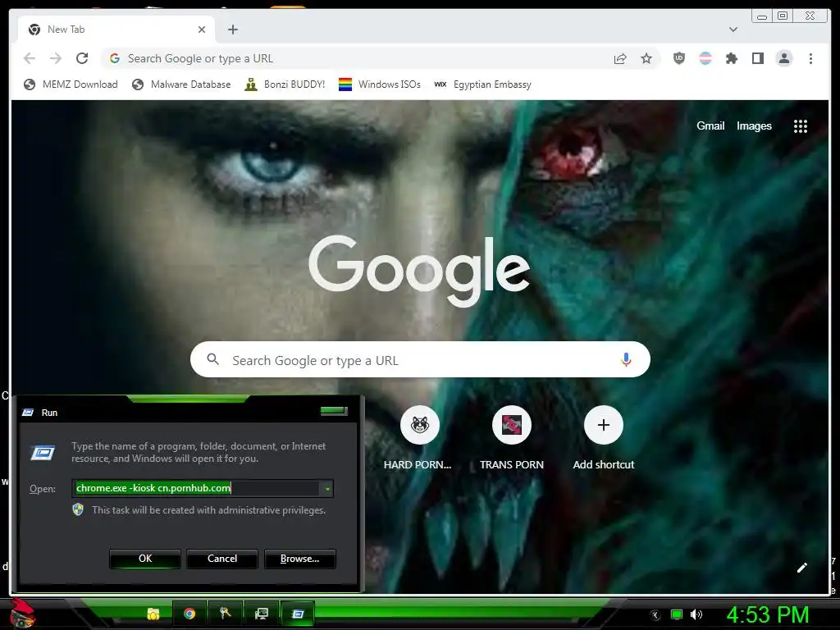The image size is (840, 630).
Task: Open the Google apps grid
Action: coord(801,126)
